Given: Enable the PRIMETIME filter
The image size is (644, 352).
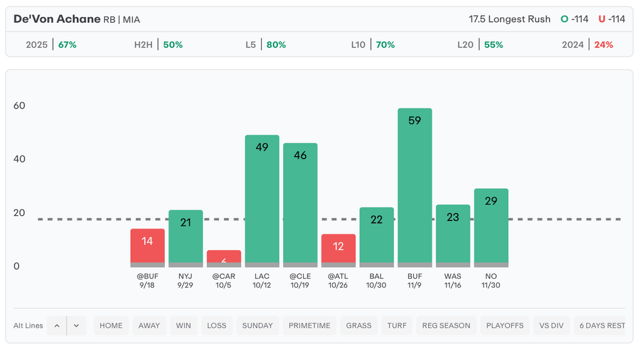Looking at the screenshot, I should [x=309, y=326].
